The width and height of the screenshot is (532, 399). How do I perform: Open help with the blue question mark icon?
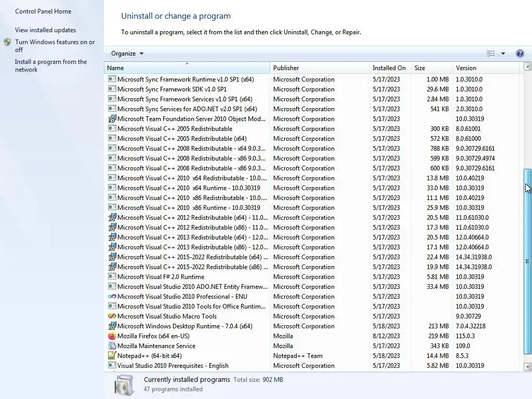(x=520, y=54)
